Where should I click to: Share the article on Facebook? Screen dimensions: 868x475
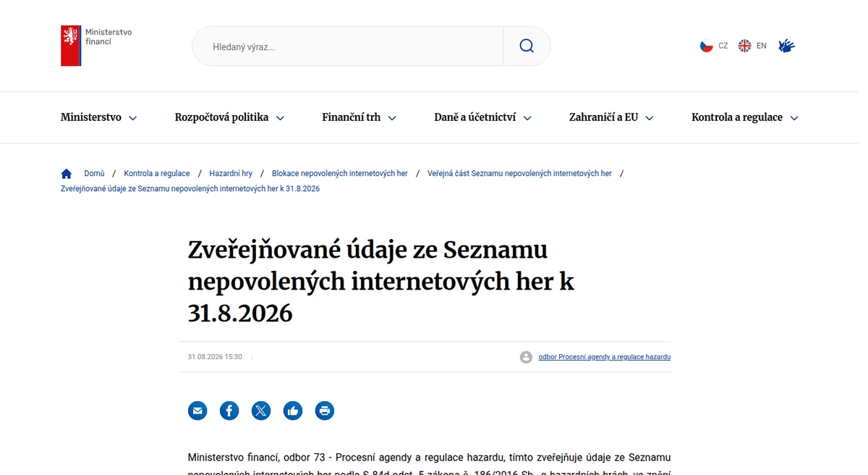pyautogui.click(x=229, y=411)
